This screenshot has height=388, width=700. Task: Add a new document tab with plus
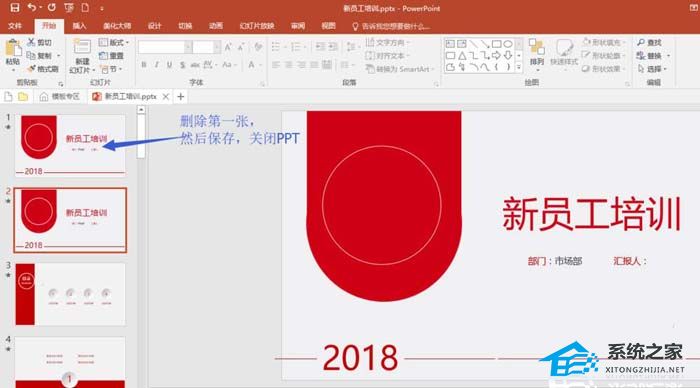pyautogui.click(x=180, y=96)
